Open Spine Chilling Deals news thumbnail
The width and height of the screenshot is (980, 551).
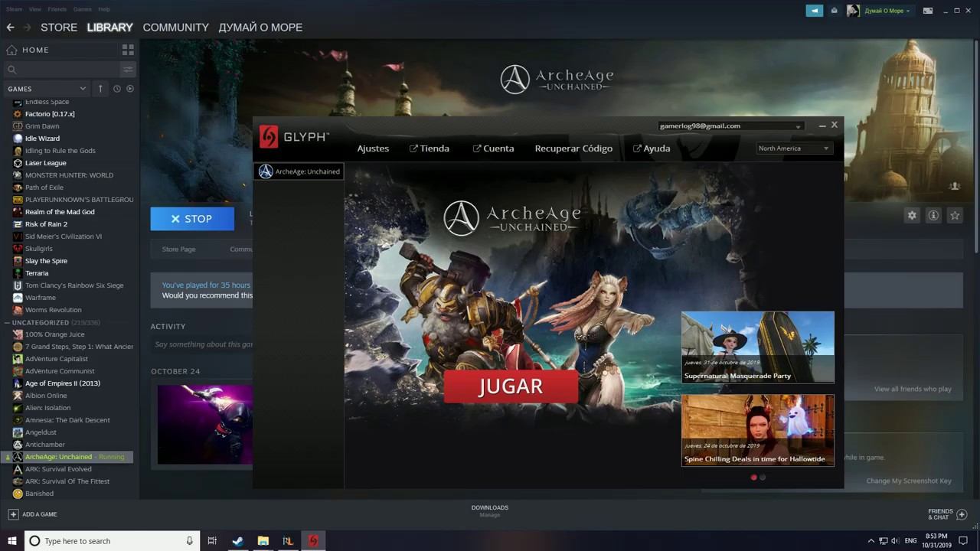(757, 430)
